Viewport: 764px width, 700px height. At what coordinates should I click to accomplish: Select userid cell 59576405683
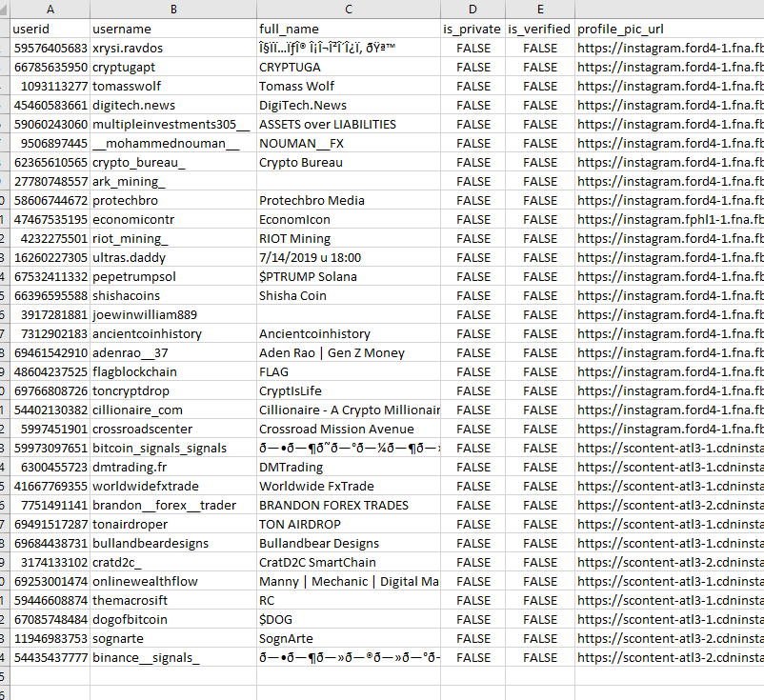coord(50,48)
